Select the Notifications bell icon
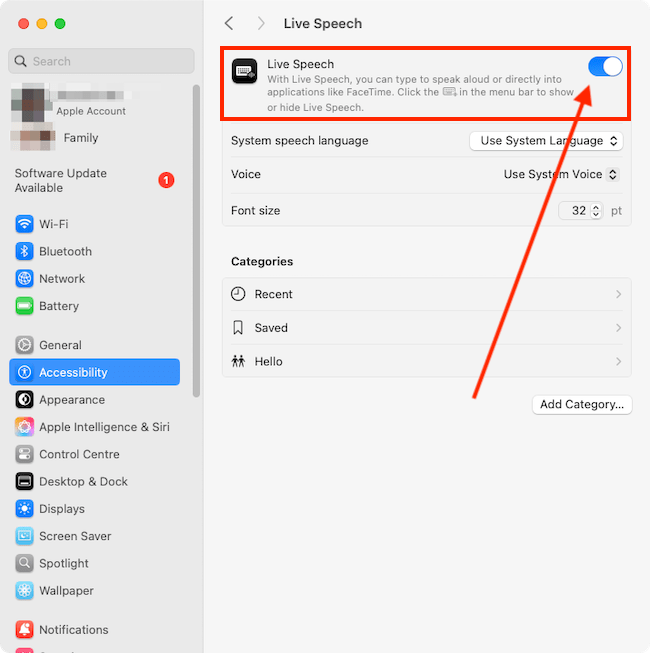The height and width of the screenshot is (653, 650). point(25,629)
